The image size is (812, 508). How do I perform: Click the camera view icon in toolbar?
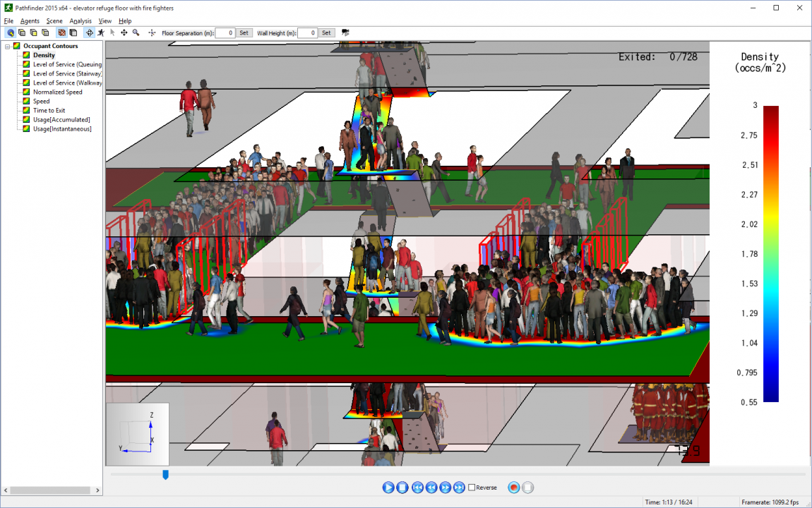[345, 32]
